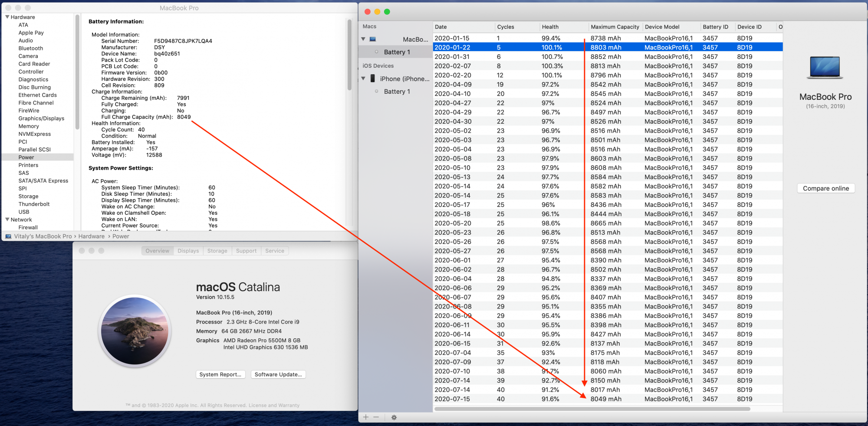Click the large MacBook Pro image on the right

click(825, 68)
